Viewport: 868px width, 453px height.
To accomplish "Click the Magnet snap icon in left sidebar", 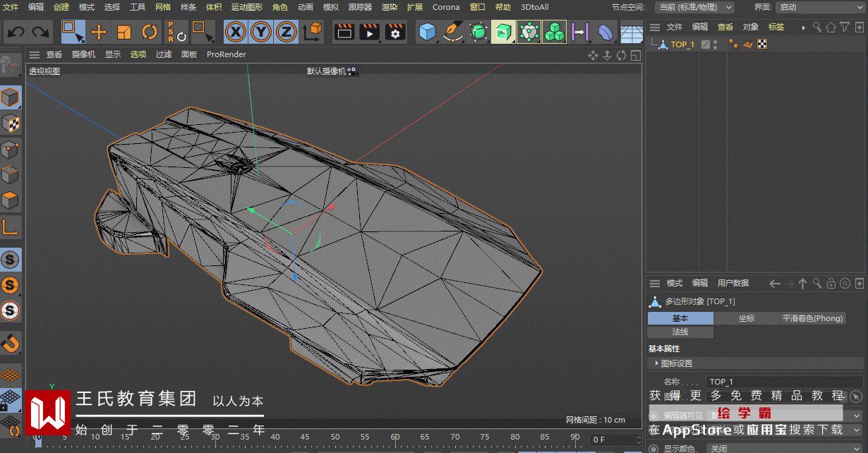I will point(11,344).
